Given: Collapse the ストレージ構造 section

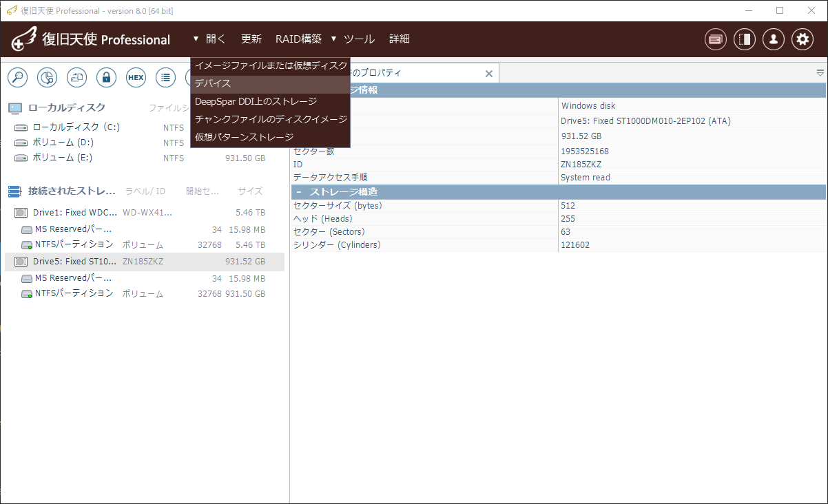Looking at the screenshot, I should (300, 191).
